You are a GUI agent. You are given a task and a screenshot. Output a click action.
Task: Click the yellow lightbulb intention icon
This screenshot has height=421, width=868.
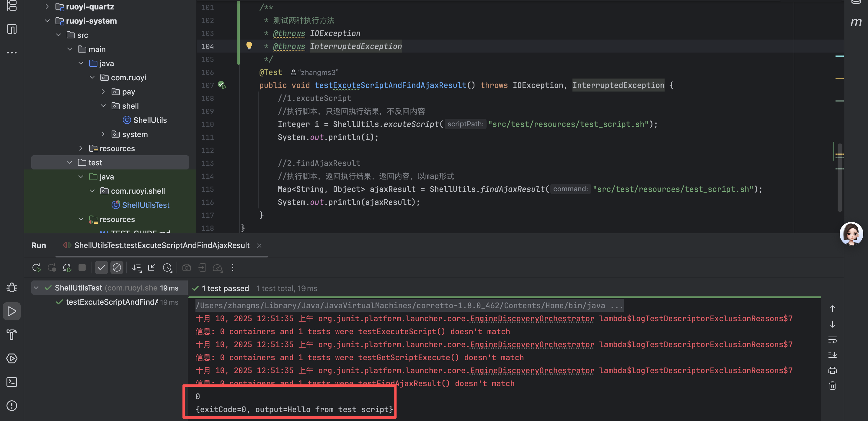coord(249,45)
